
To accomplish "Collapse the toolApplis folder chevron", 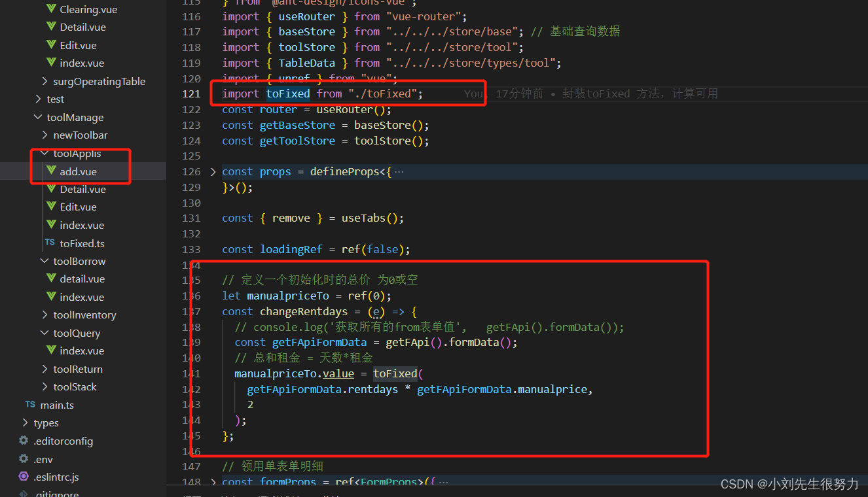I will point(45,154).
